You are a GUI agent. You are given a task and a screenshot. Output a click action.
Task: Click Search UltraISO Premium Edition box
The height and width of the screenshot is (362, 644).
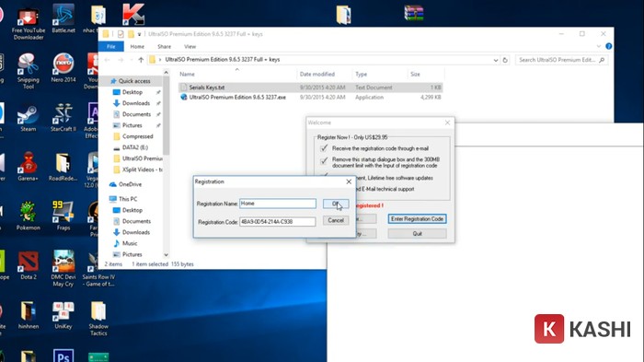pos(561,60)
